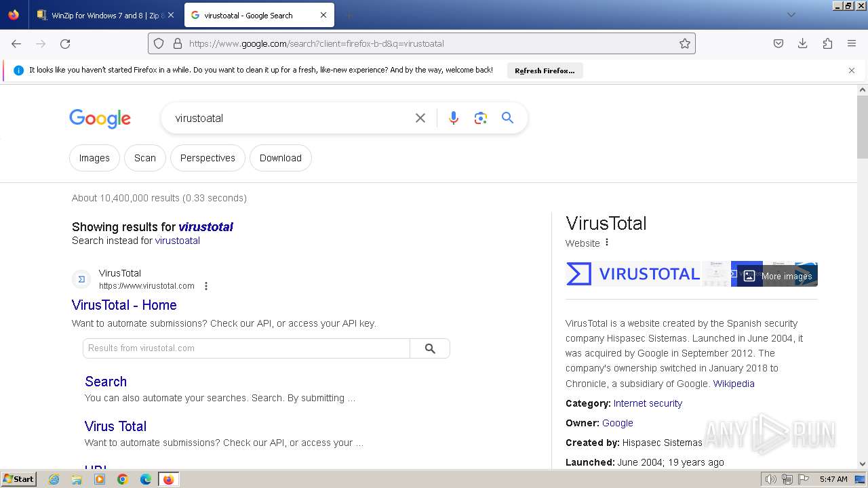Open VirusTotal - Home result
The width and height of the screenshot is (868, 488).
click(x=124, y=305)
